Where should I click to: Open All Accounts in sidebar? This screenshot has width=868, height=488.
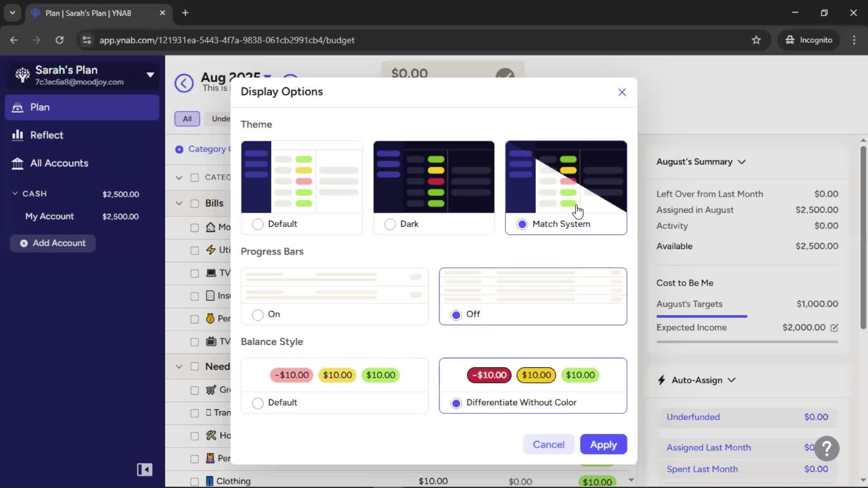point(82,163)
